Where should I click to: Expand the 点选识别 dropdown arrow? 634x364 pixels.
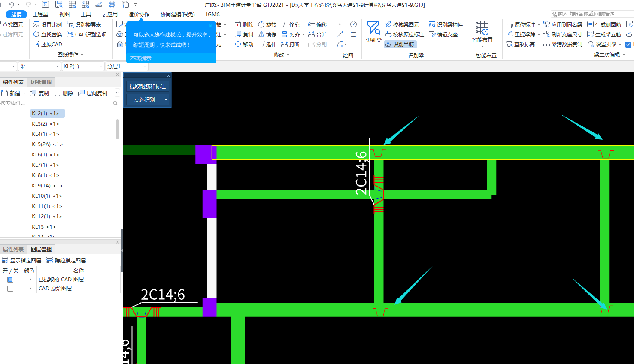point(166,99)
